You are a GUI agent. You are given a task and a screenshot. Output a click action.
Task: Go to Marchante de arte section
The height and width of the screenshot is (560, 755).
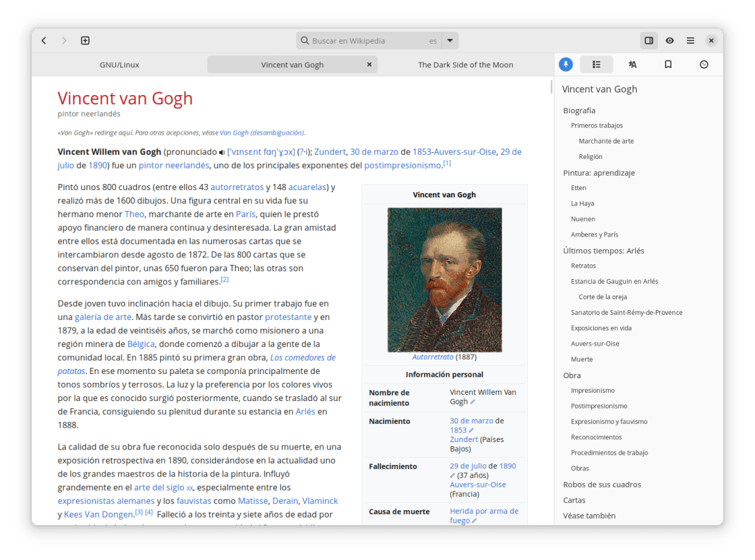coord(606,141)
